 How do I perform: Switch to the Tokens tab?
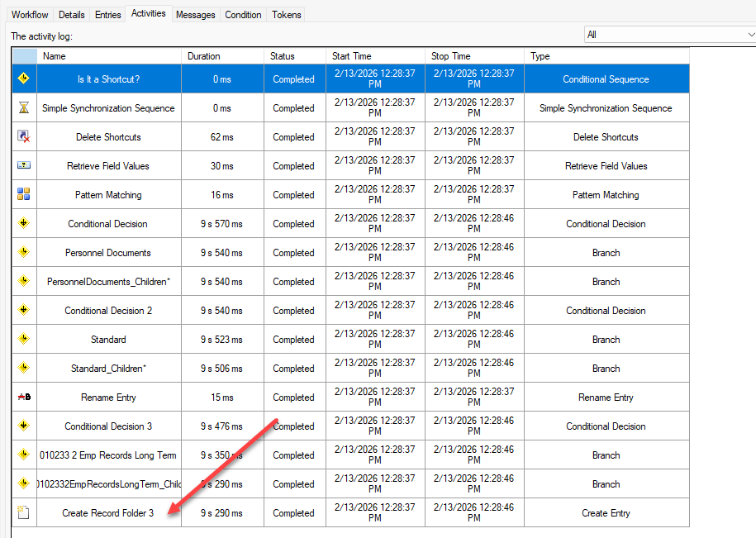click(287, 15)
